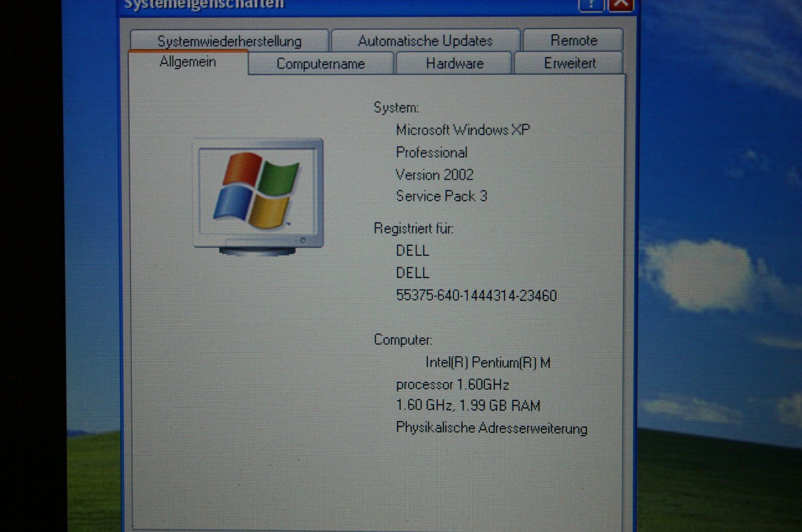
Task: Click the product ID 55375-640-1444314-23460
Action: tap(476, 296)
